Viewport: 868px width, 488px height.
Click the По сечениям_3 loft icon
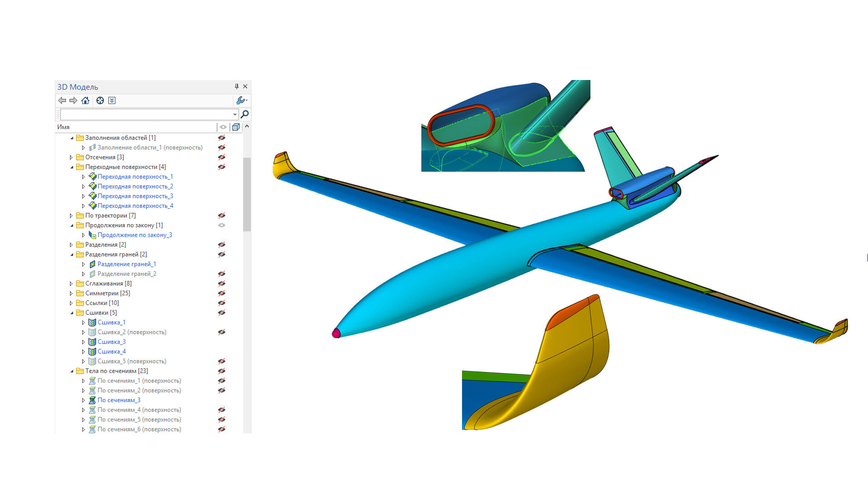click(92, 400)
